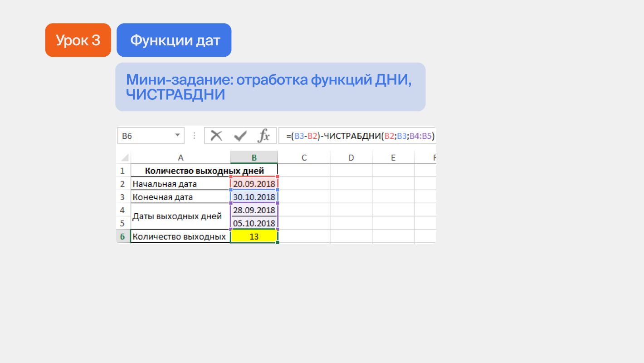Click the Cancel (X) icon in formula bar

(x=217, y=136)
